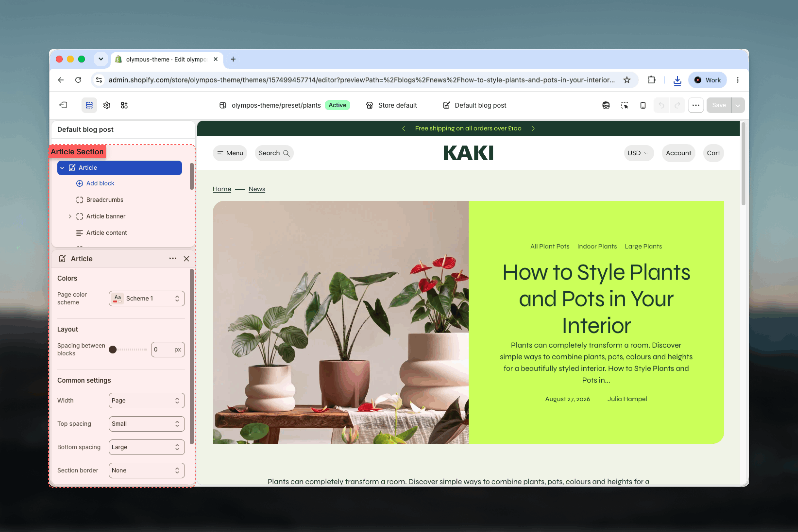Collapse the Article section chevron
Viewport: 798px width, 532px height.
click(62, 168)
